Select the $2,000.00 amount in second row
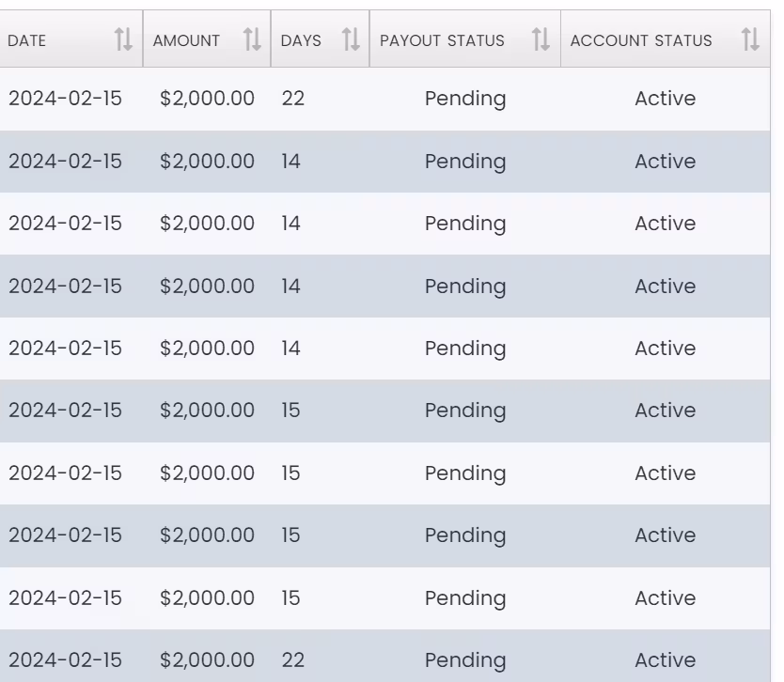 click(x=207, y=162)
